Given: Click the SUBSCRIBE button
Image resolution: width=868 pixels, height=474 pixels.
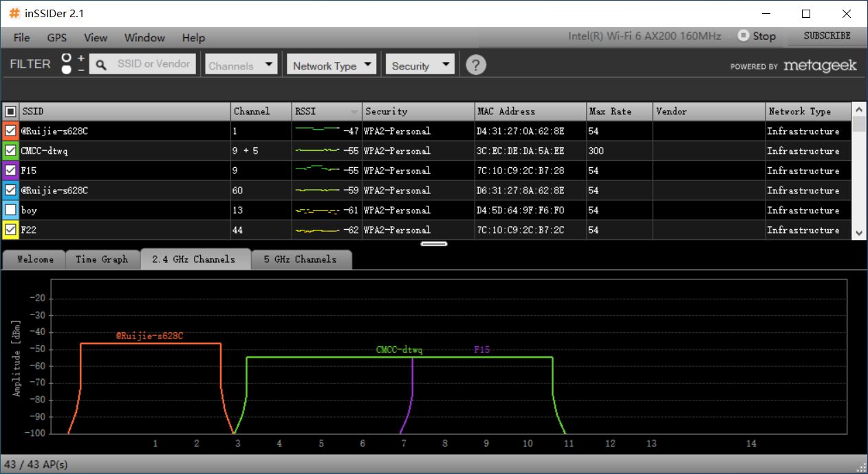Looking at the screenshot, I should click(827, 36).
